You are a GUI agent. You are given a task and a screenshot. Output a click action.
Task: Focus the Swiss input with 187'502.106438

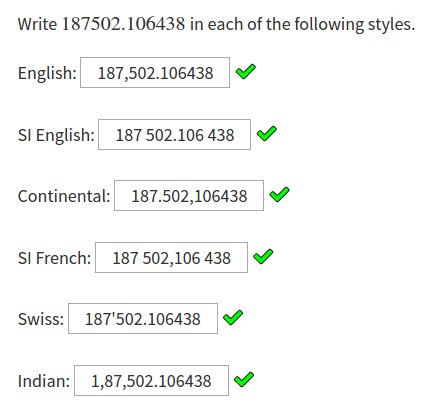click(143, 319)
